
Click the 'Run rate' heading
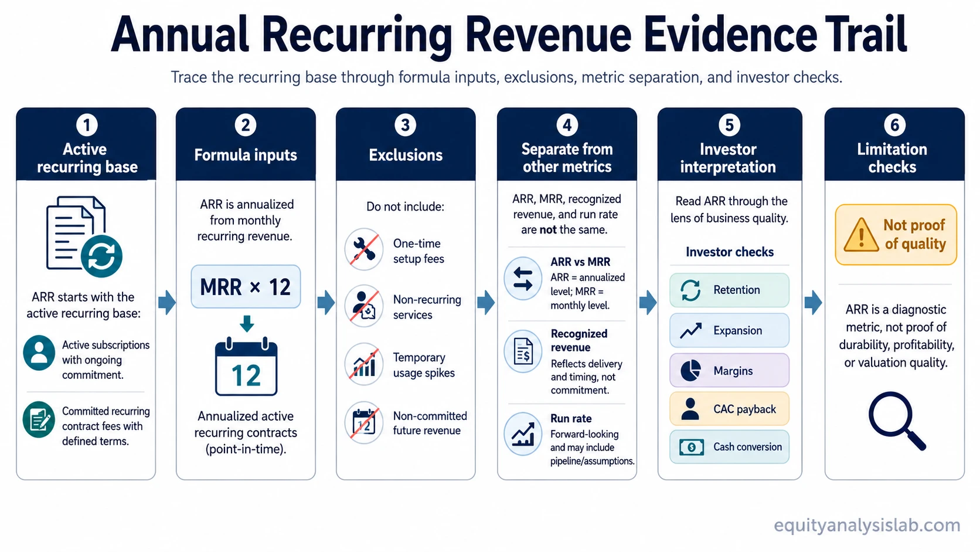(571, 419)
